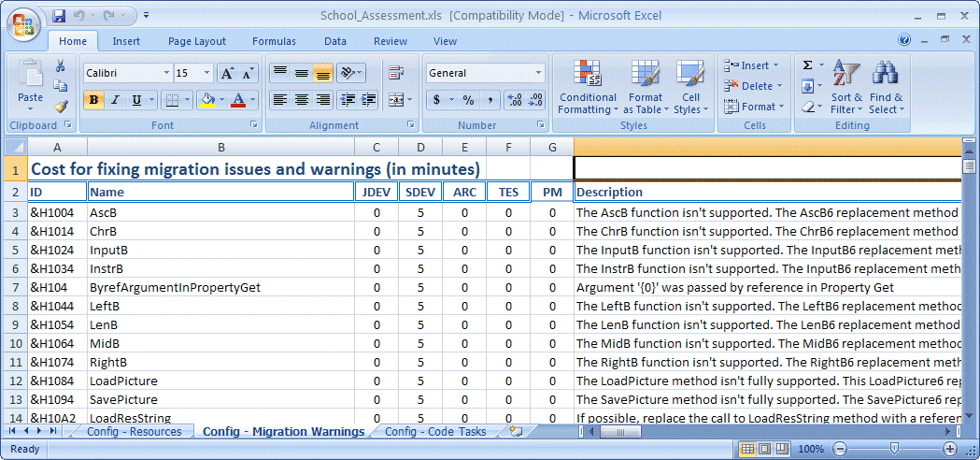
Task: Redo the last action
Action: coord(107,15)
